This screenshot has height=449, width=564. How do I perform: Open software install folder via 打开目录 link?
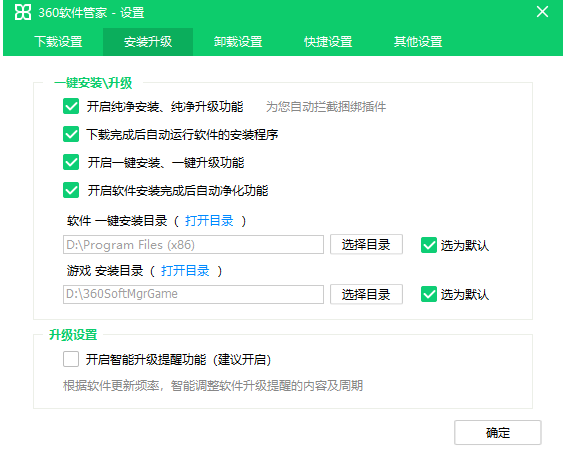pyautogui.click(x=209, y=221)
